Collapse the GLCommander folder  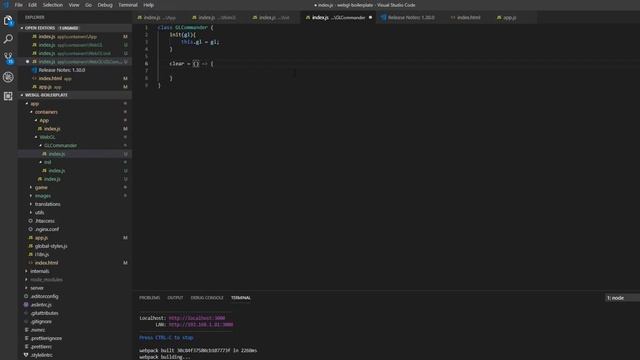60,145
